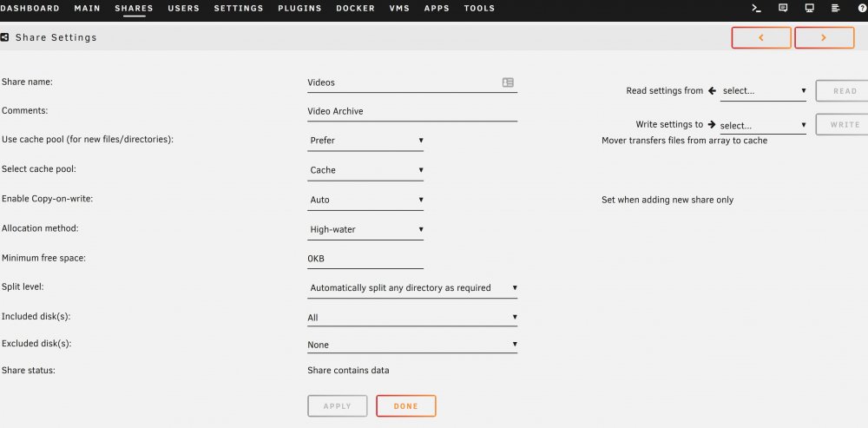Open the Main tab

click(x=87, y=9)
